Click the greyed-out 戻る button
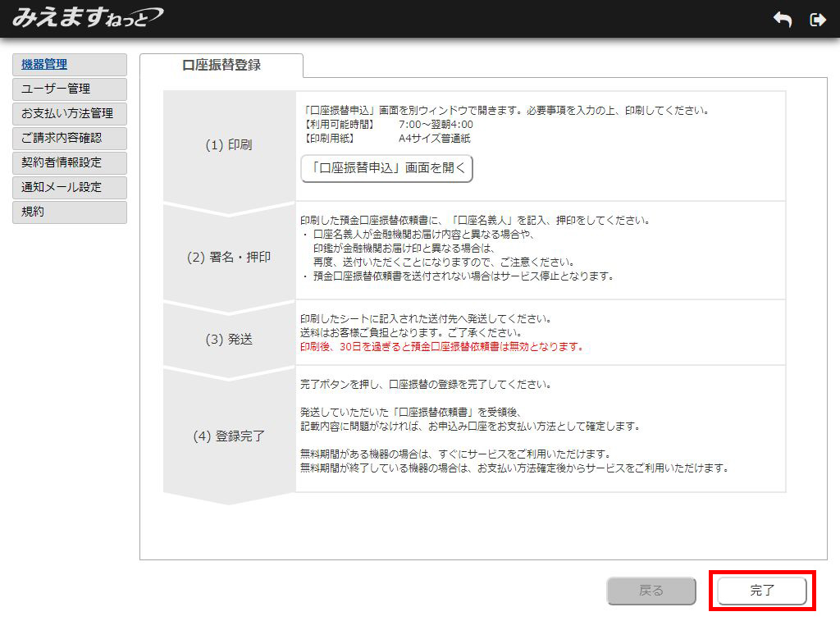 pyautogui.click(x=651, y=591)
